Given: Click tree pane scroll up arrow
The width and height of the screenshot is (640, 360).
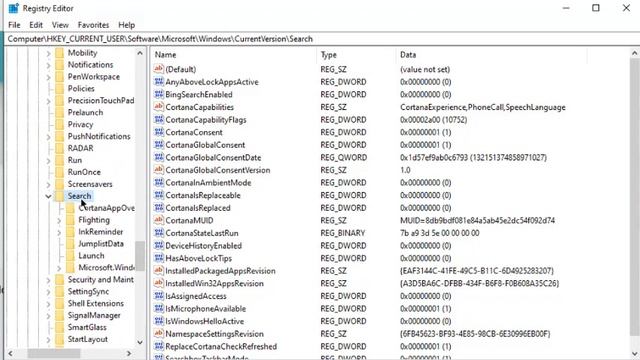Looking at the screenshot, I should [x=140, y=53].
